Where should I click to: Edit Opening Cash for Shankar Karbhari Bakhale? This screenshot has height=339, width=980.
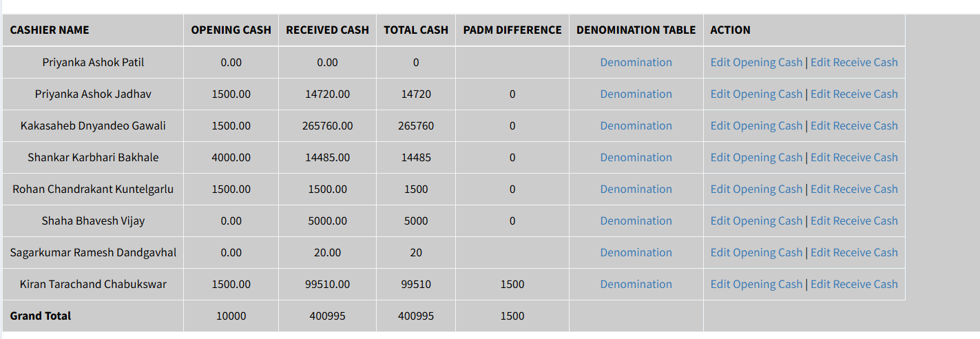point(756,157)
